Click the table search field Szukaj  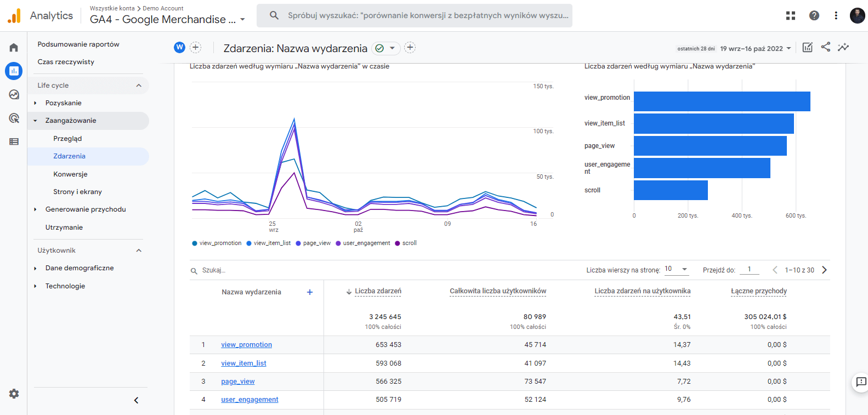click(214, 270)
